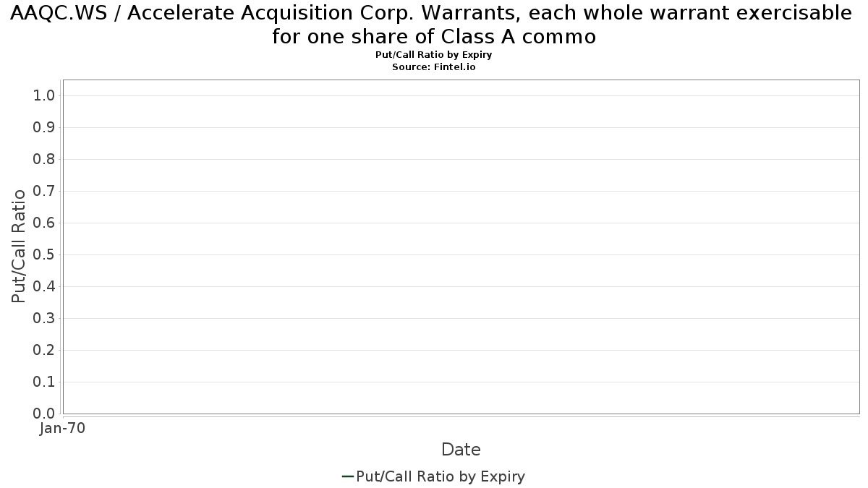Click the 0.2 y-axis tick label
The image size is (868, 488).
click(x=44, y=350)
